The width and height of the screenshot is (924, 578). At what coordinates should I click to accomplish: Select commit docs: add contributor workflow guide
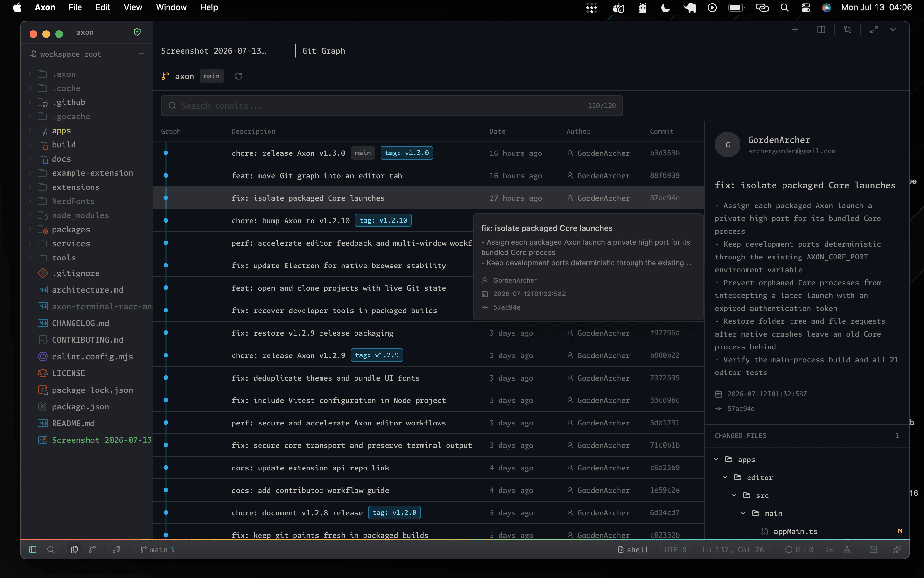(428, 490)
